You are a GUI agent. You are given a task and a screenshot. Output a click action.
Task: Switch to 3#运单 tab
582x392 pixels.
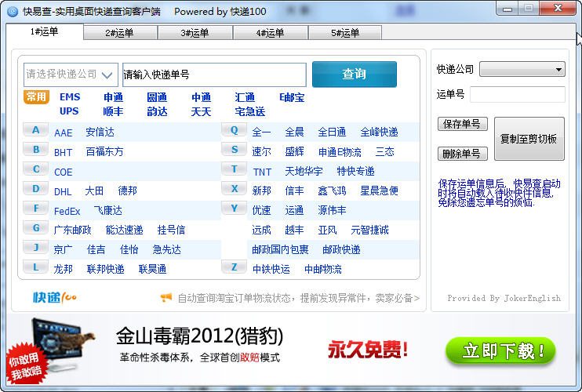pyautogui.click(x=195, y=33)
